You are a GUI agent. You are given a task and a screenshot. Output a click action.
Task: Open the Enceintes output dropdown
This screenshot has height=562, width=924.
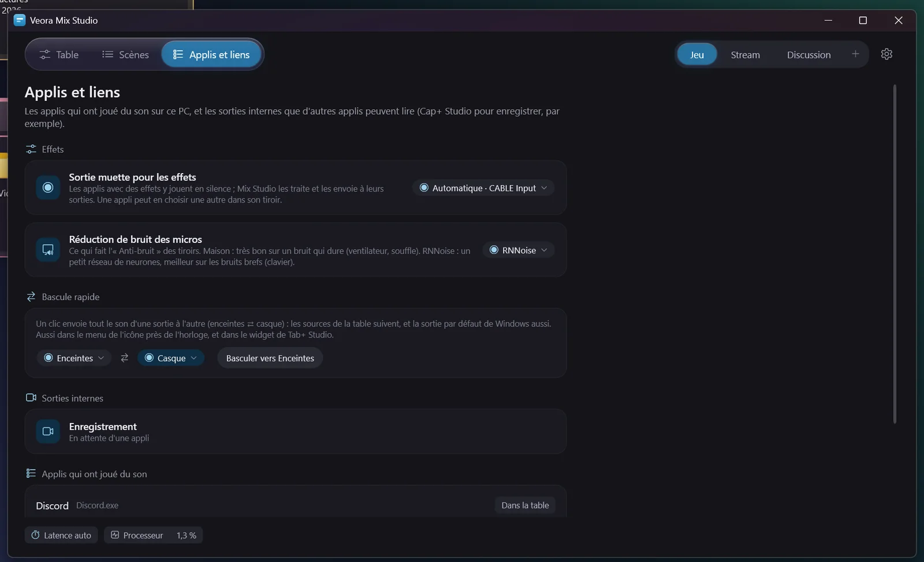point(74,358)
